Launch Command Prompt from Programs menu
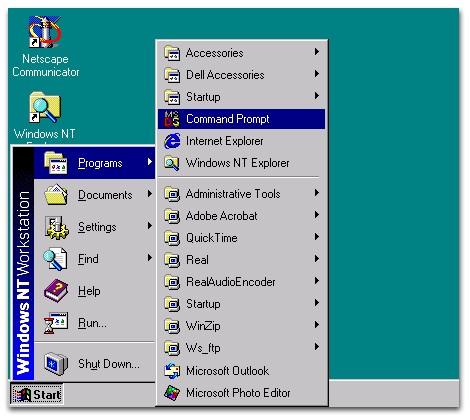The height and width of the screenshot is (420, 470). point(241,119)
